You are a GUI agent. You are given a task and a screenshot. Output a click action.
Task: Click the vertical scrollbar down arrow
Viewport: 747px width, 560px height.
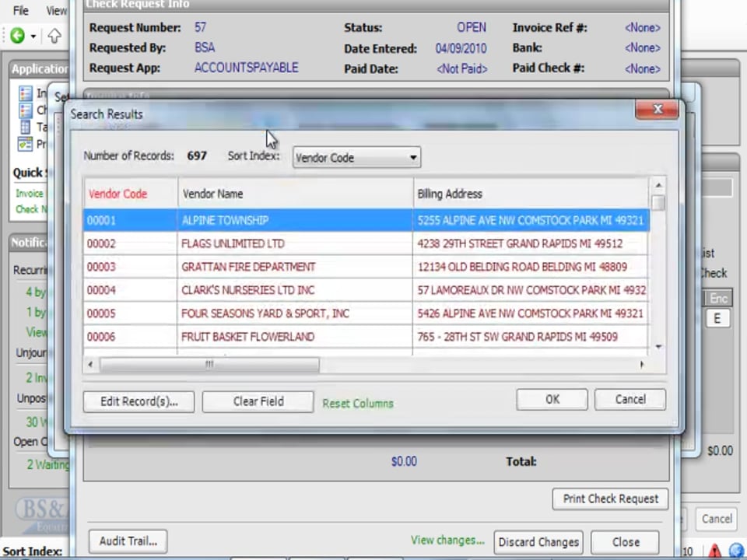[658, 347]
